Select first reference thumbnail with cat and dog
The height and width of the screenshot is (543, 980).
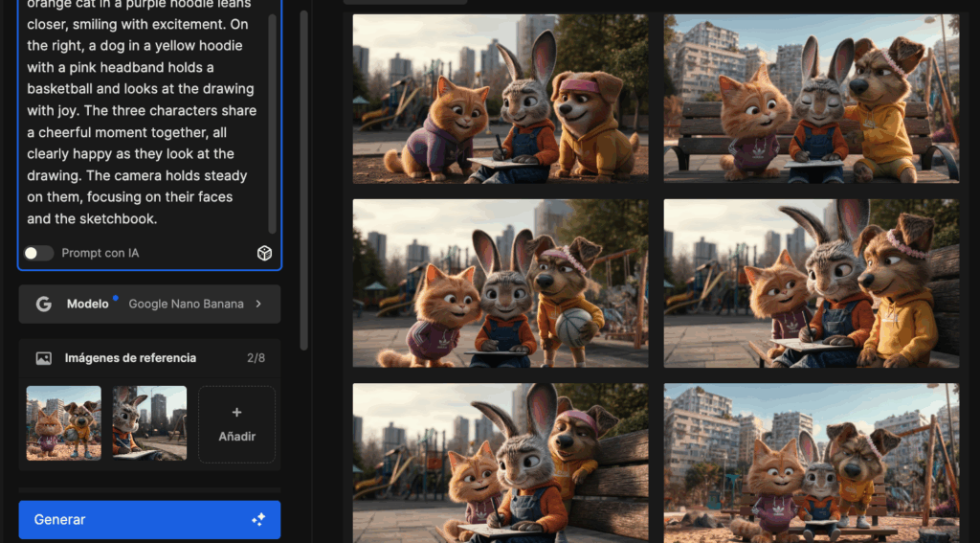pyautogui.click(x=64, y=422)
